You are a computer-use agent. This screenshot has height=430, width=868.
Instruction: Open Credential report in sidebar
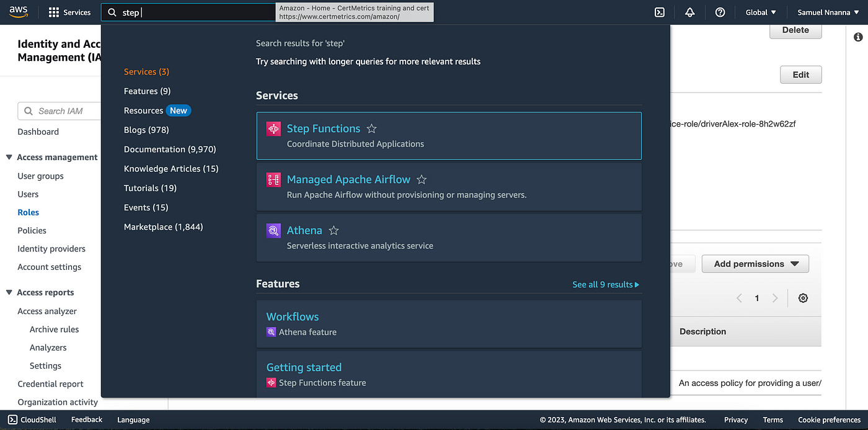[x=50, y=383]
